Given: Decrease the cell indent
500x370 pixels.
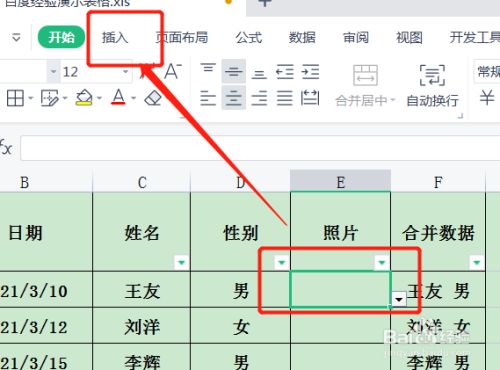Looking at the screenshot, I should point(285,72).
